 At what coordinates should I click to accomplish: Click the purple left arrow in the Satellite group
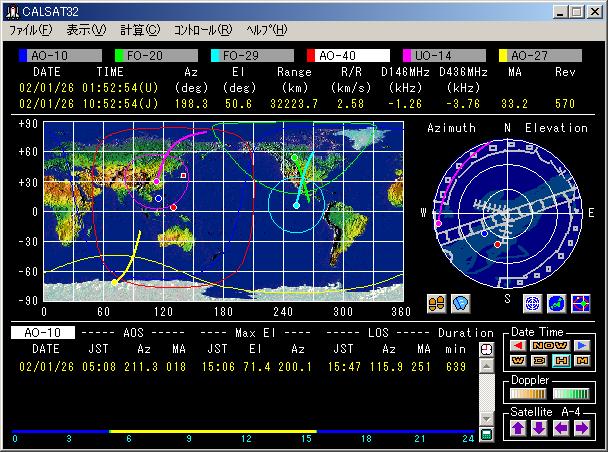561,428
